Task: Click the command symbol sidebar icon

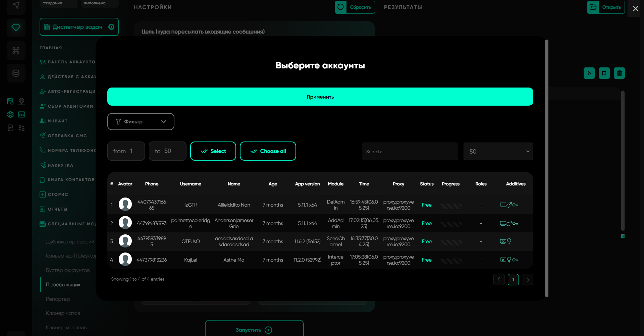Action: pyautogui.click(x=16, y=51)
